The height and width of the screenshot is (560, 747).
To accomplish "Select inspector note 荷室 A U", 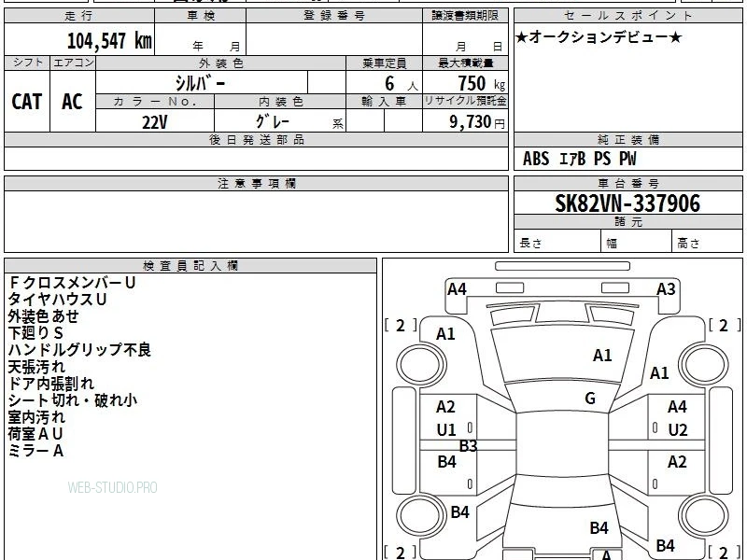I will pyautogui.click(x=35, y=434).
